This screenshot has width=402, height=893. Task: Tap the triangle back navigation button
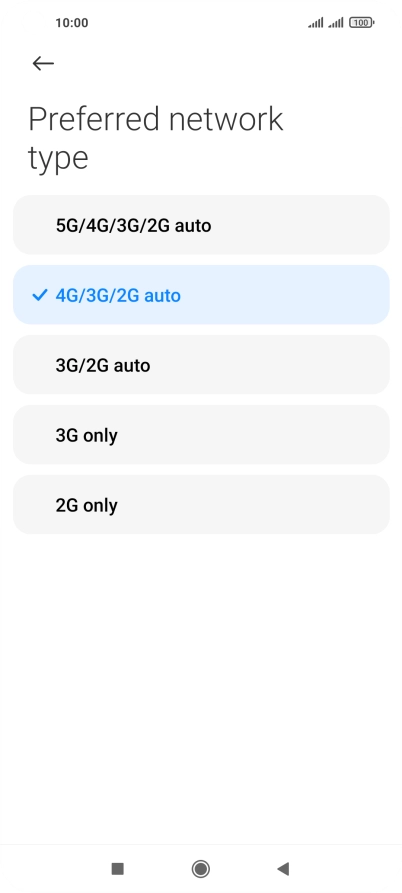click(x=283, y=869)
